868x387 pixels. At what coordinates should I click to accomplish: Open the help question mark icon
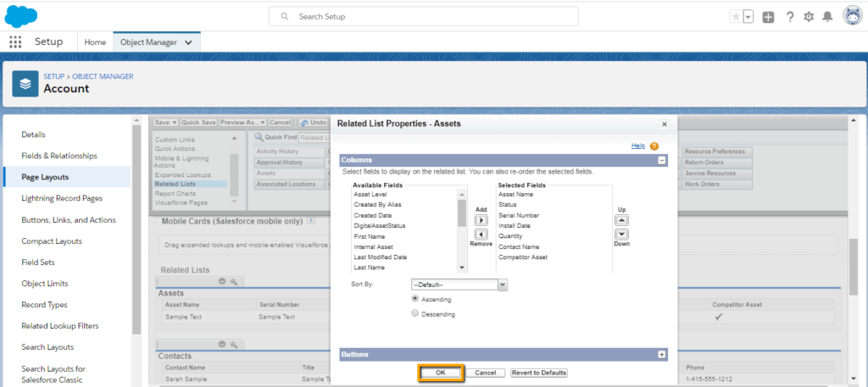point(790,17)
